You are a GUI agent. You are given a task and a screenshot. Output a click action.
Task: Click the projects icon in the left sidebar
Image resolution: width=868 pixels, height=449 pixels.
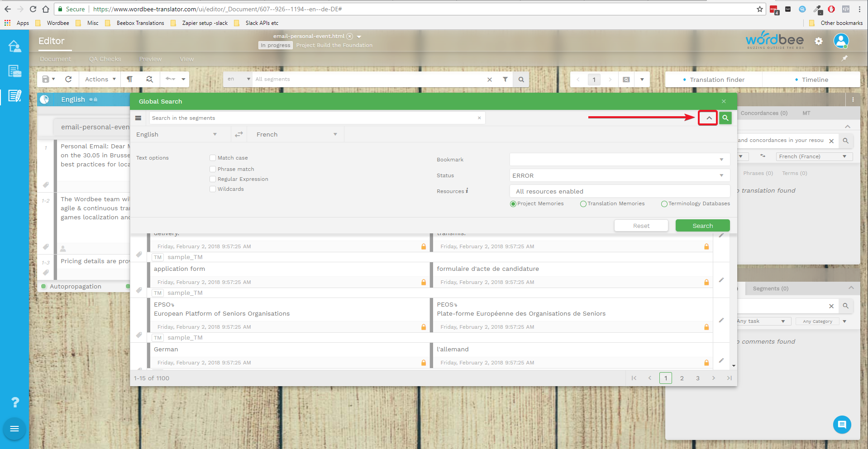pyautogui.click(x=15, y=71)
